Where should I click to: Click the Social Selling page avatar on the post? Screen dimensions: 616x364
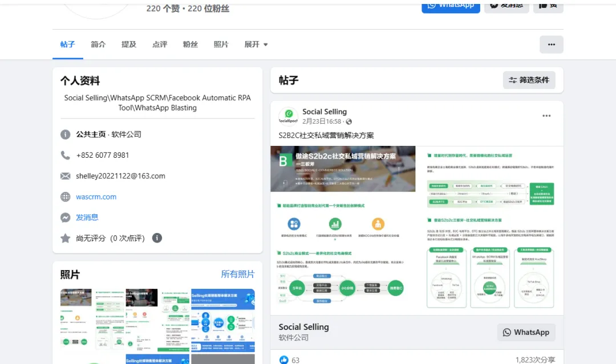[288, 116]
